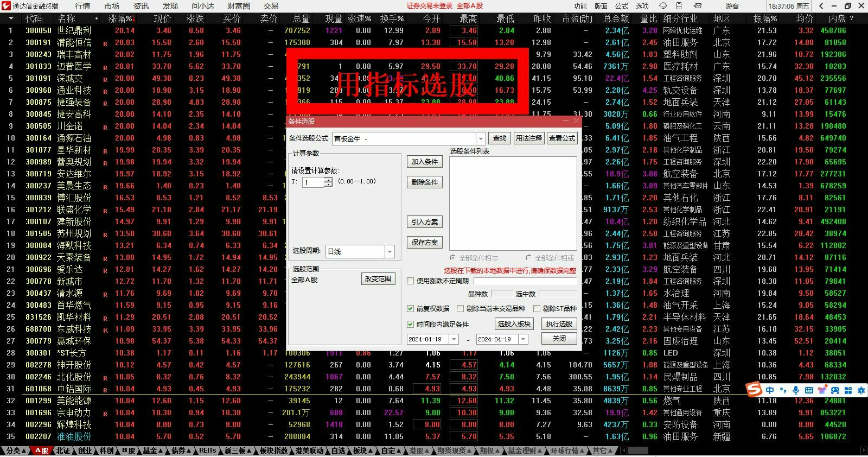Screen dimensions: 868x457
Task: Click the T parameter input field
Action: click(x=313, y=182)
